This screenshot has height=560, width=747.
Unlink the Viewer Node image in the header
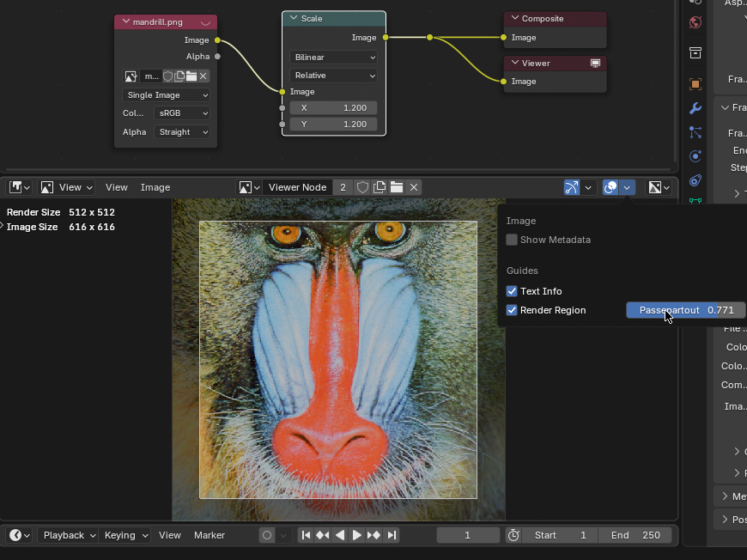click(414, 187)
